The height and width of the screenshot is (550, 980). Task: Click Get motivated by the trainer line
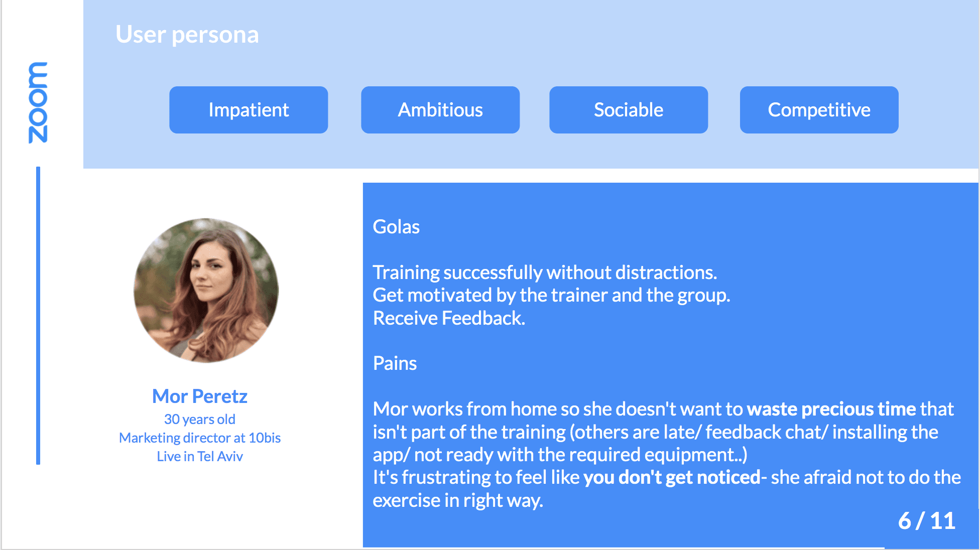[551, 295]
